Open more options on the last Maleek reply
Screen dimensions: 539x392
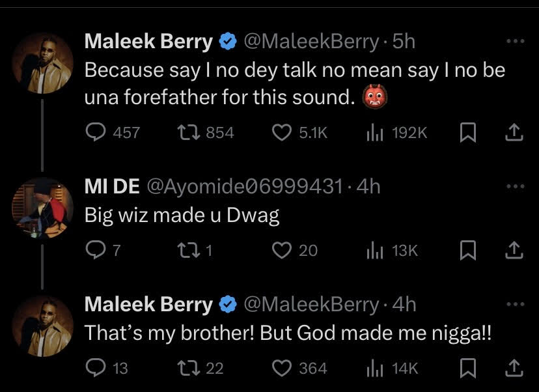click(514, 303)
